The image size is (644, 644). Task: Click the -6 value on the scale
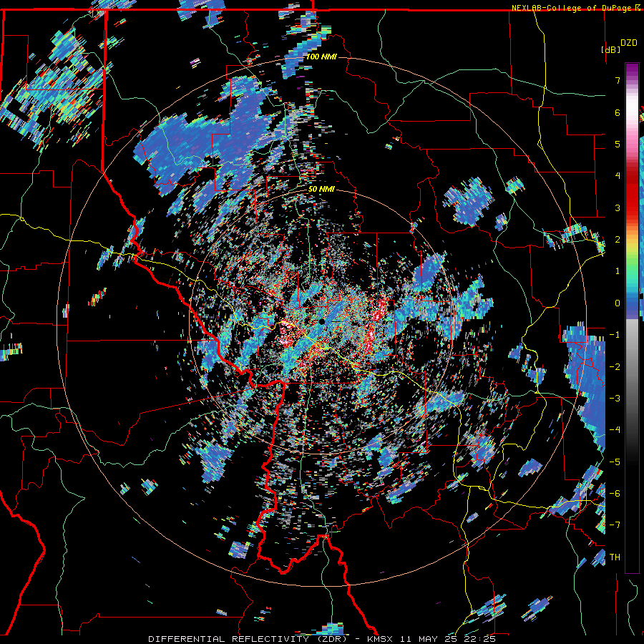pyautogui.click(x=615, y=494)
